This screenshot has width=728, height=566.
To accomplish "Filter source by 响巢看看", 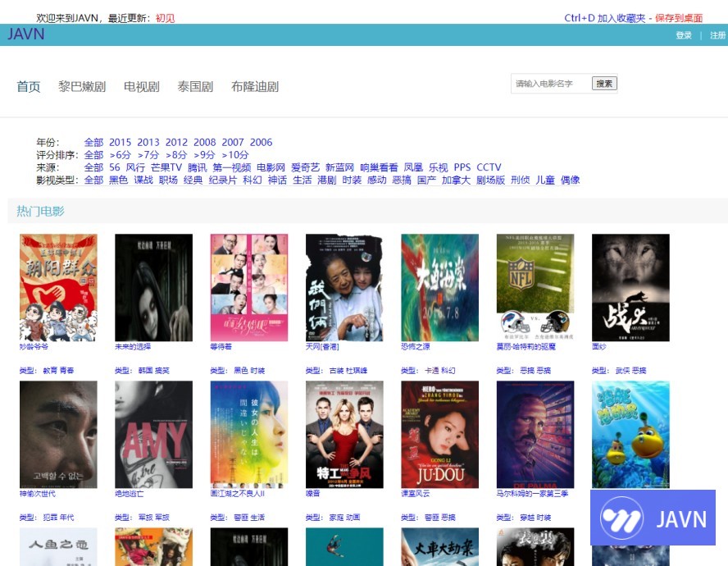I will pos(379,167).
